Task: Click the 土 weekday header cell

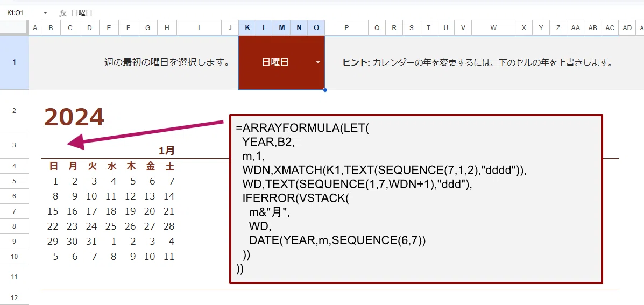Action: 169,166
